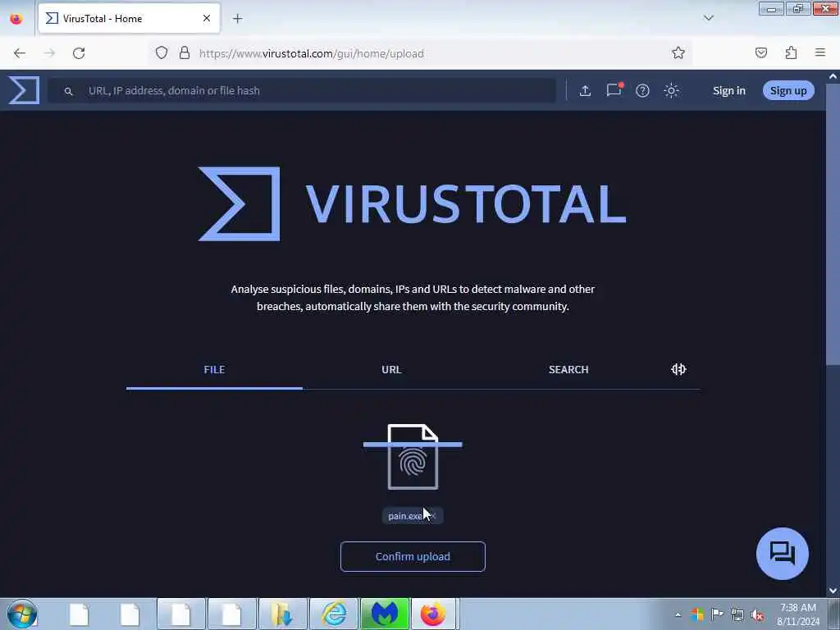Click the scrollbar down arrow
This screenshot has height=630, width=840.
(833, 591)
